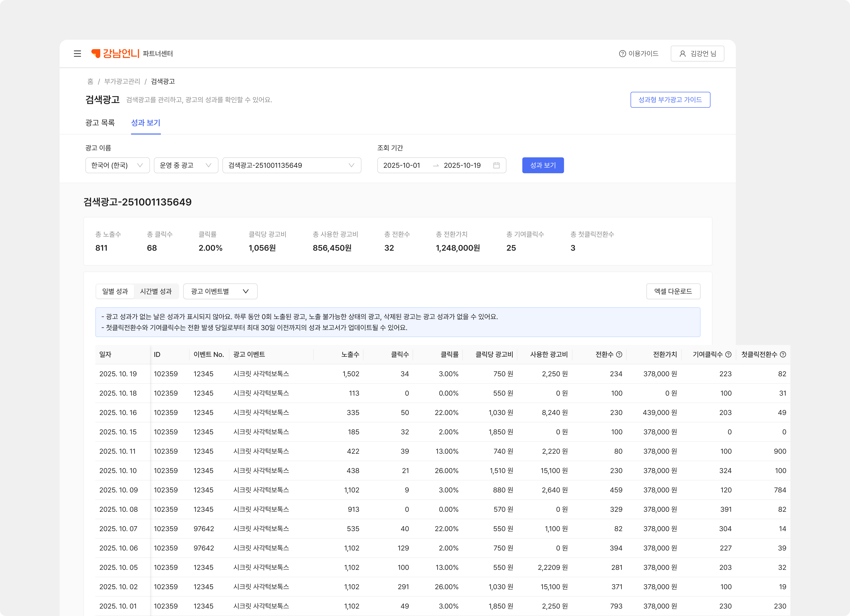Viewport: 850px width, 616px height.
Task: Open the 성과형 부가광고 가이드 link
Action: pyautogui.click(x=670, y=100)
